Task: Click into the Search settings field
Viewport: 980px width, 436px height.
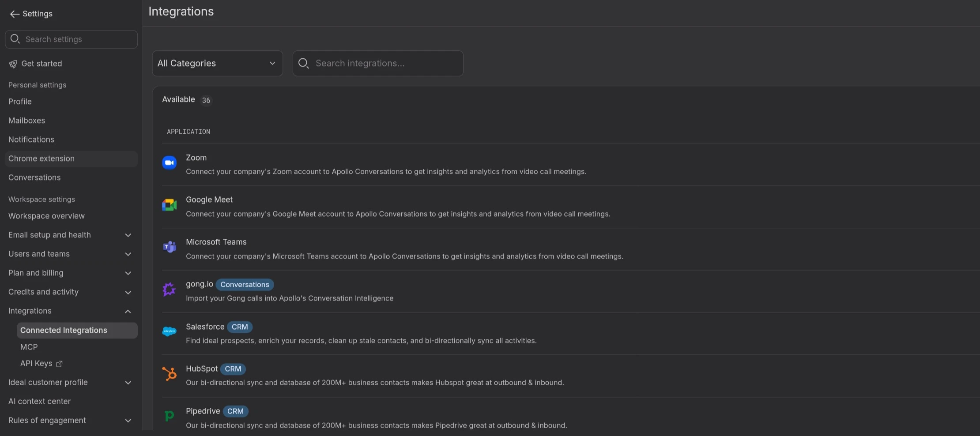Action: [71, 39]
